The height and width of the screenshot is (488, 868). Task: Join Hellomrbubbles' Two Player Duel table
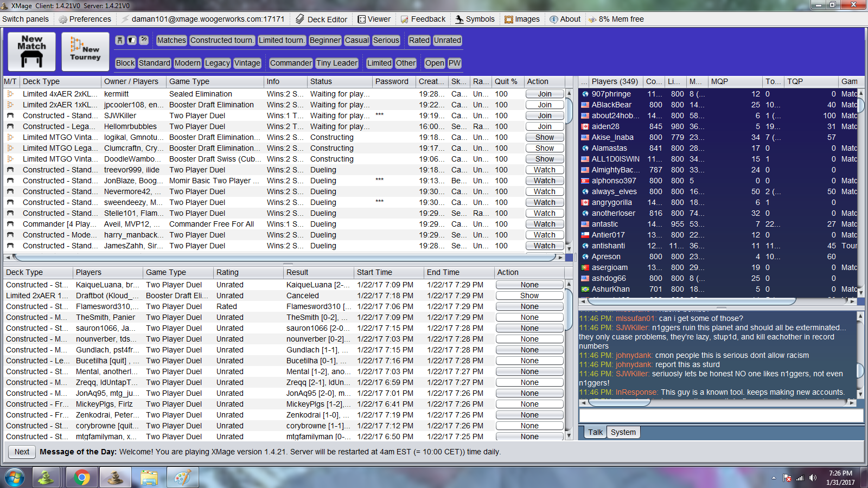pyautogui.click(x=545, y=126)
